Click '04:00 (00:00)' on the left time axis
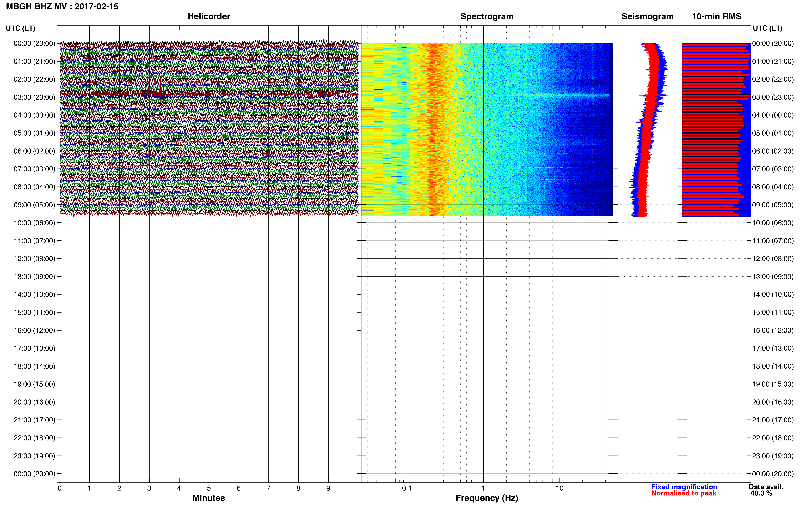 (x=34, y=115)
